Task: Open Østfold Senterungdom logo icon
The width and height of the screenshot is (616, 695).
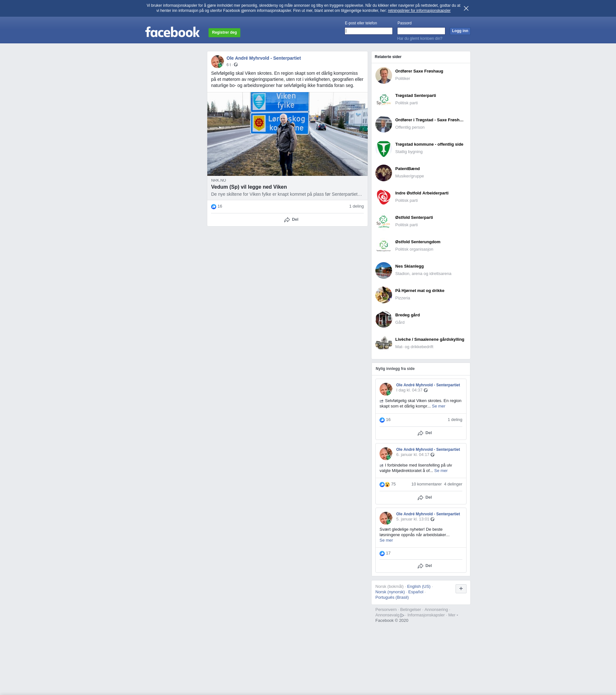Action: 383,246
